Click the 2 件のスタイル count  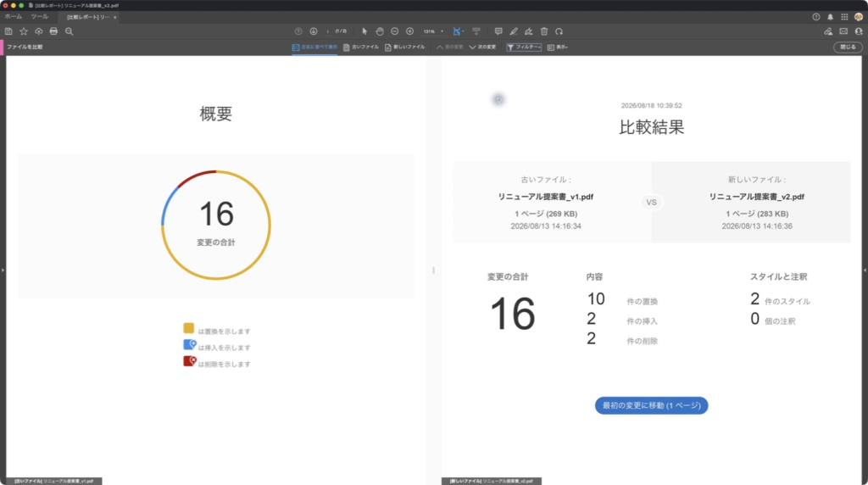point(780,299)
